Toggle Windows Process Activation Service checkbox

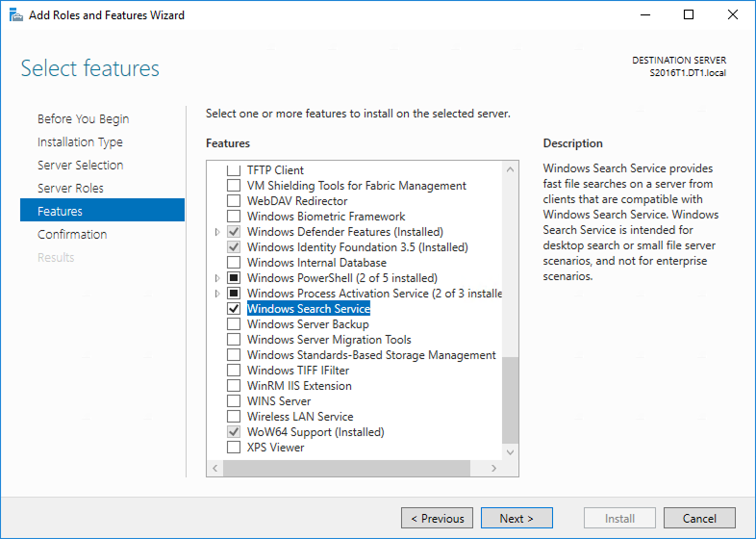point(234,294)
